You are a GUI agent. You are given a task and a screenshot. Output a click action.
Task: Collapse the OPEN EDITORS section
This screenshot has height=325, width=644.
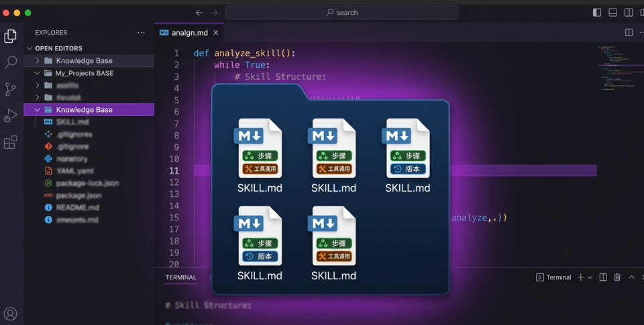point(30,48)
